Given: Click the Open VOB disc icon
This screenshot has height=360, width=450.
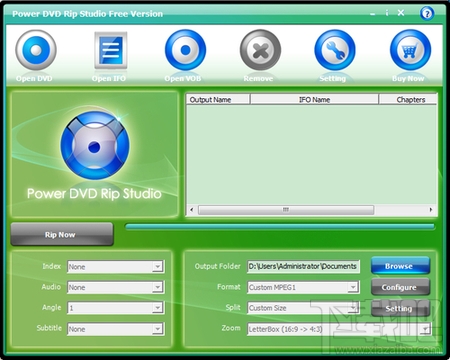Looking at the screenshot, I should coord(185,50).
